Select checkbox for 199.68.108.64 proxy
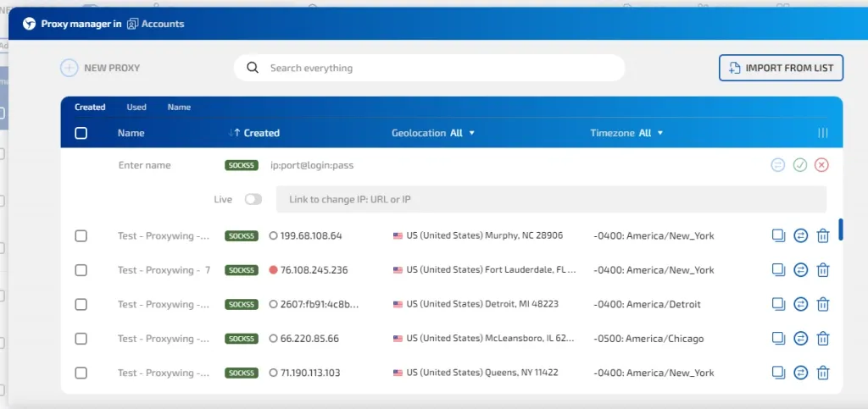 [x=81, y=236]
